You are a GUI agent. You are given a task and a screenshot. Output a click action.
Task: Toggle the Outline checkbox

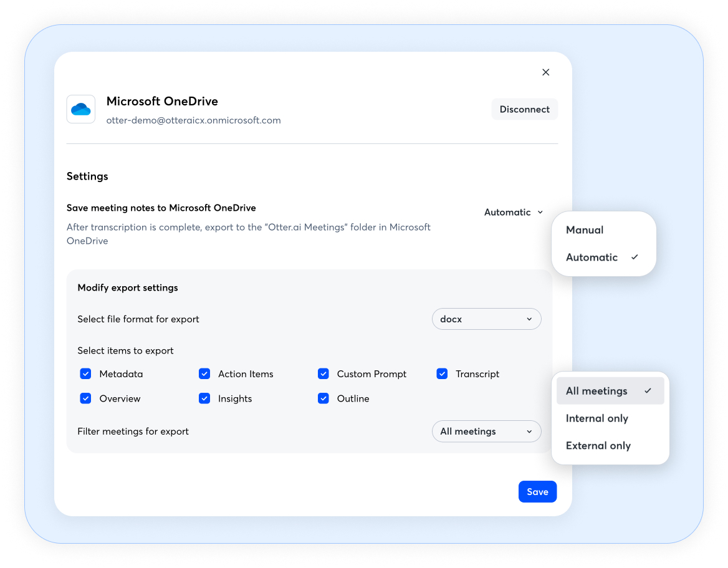(323, 398)
